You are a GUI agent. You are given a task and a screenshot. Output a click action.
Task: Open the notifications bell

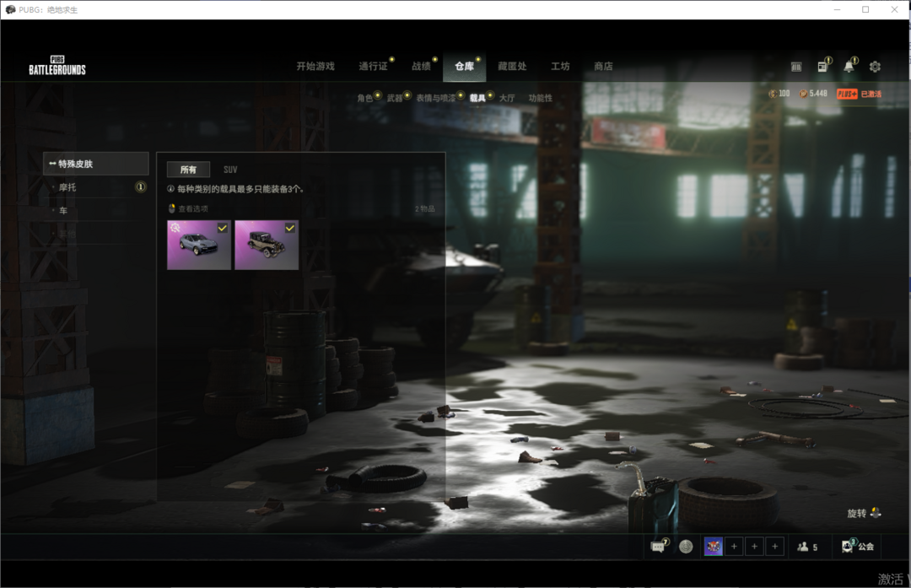tap(849, 67)
